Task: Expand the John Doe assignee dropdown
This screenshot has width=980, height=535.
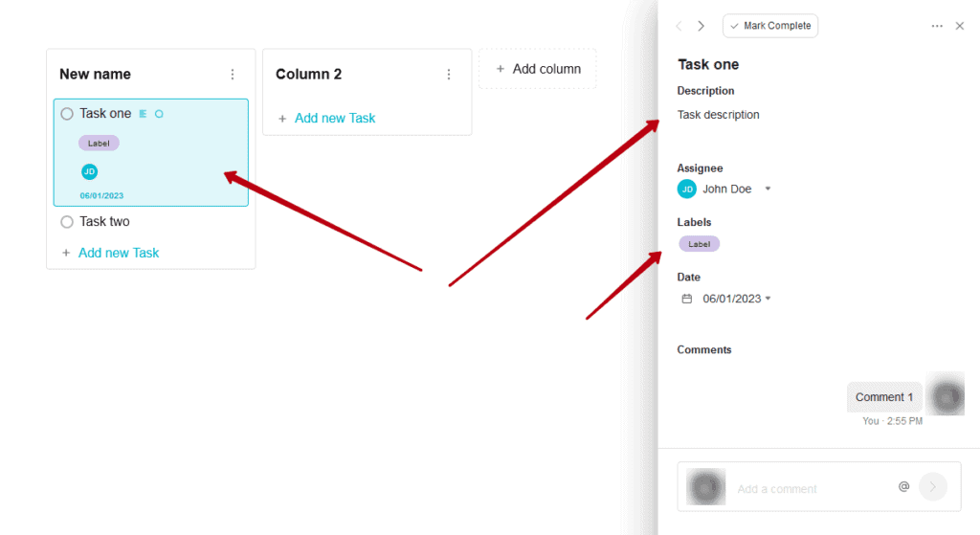Action: [768, 189]
